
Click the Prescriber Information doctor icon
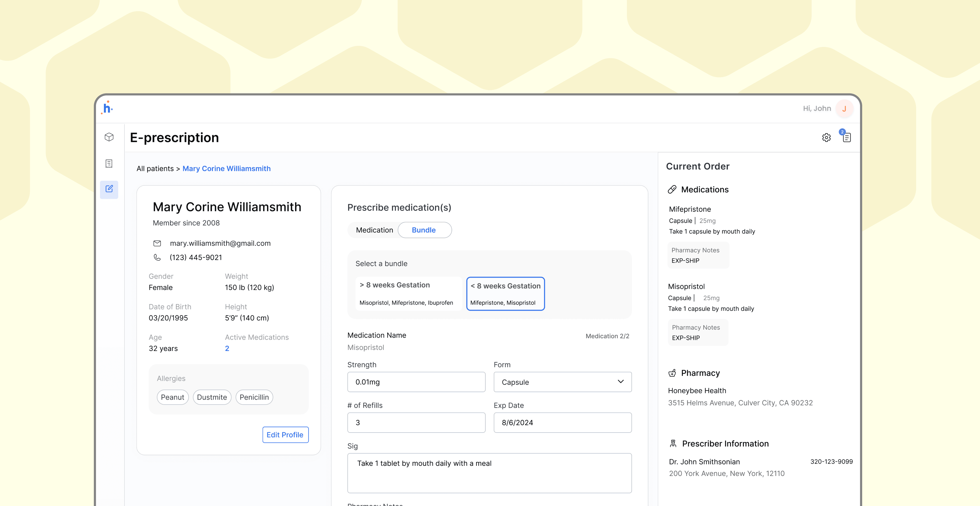point(673,444)
